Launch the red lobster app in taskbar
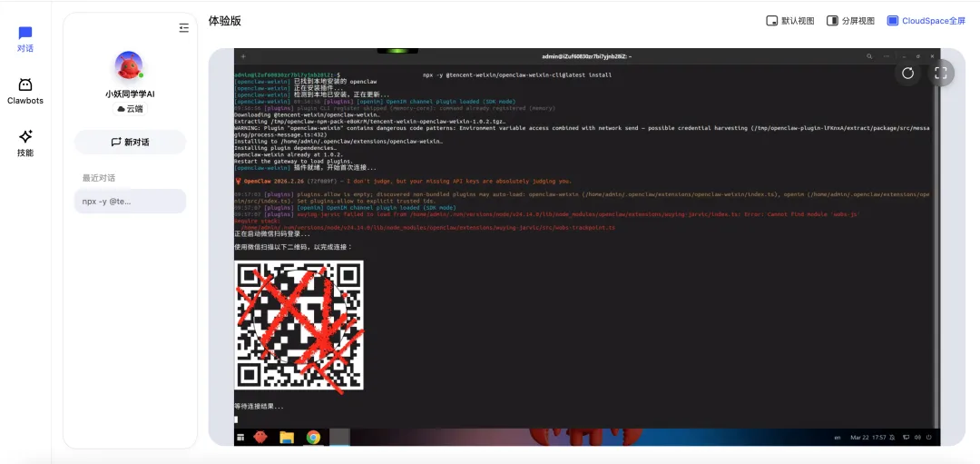The image size is (980, 464). tap(260, 437)
